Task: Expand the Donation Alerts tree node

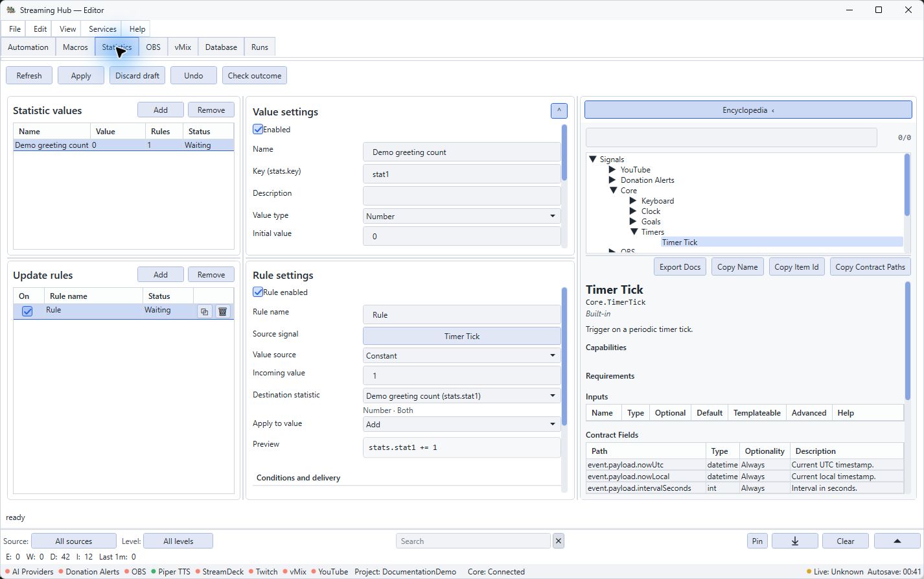Action: tap(612, 180)
